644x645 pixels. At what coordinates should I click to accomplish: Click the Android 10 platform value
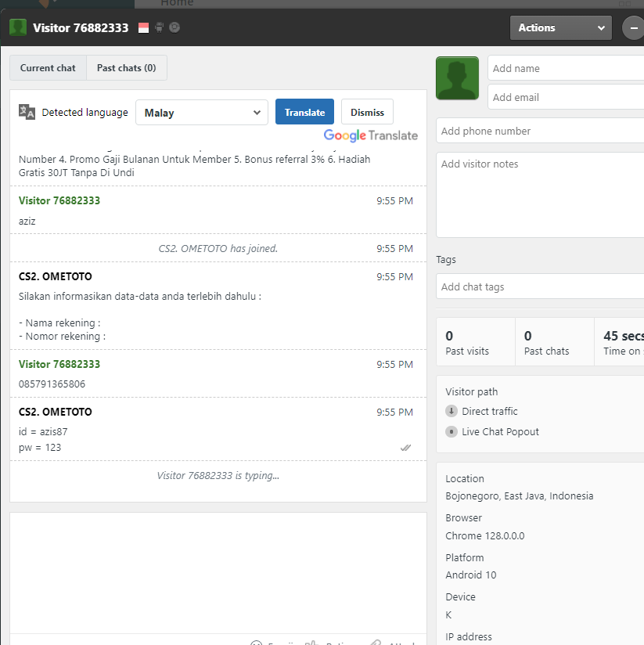click(x=471, y=575)
